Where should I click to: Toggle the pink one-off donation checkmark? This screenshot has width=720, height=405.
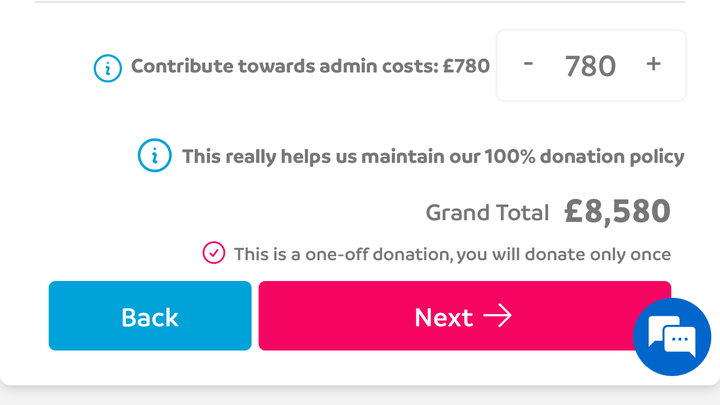[x=214, y=253]
